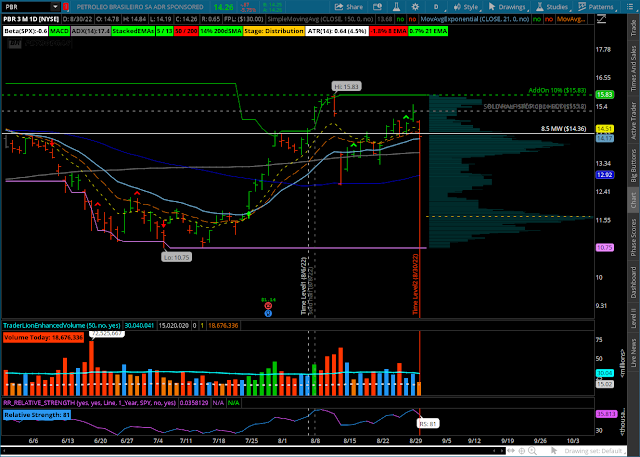Viewport: 640px width, 457px height.
Task: Open the symbol dropdown arrow next to PBR
Action: click(x=55, y=7)
